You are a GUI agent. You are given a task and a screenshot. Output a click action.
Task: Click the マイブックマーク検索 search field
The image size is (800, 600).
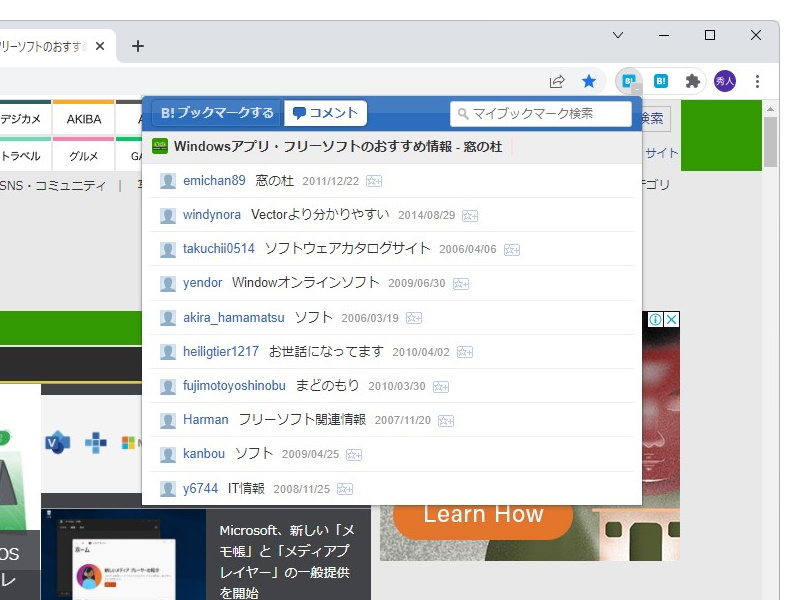(x=541, y=113)
